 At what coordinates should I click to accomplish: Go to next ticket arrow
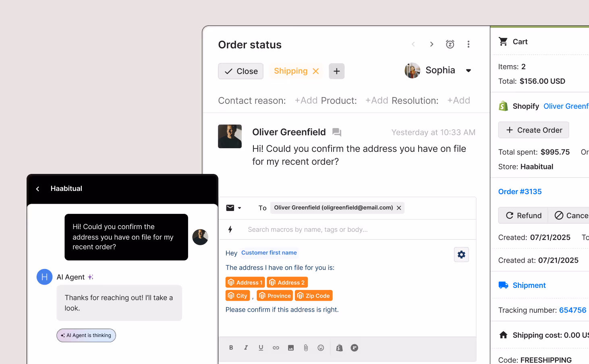[431, 44]
